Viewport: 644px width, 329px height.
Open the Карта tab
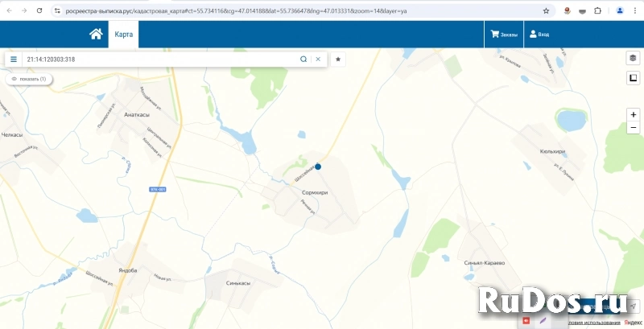click(x=123, y=35)
